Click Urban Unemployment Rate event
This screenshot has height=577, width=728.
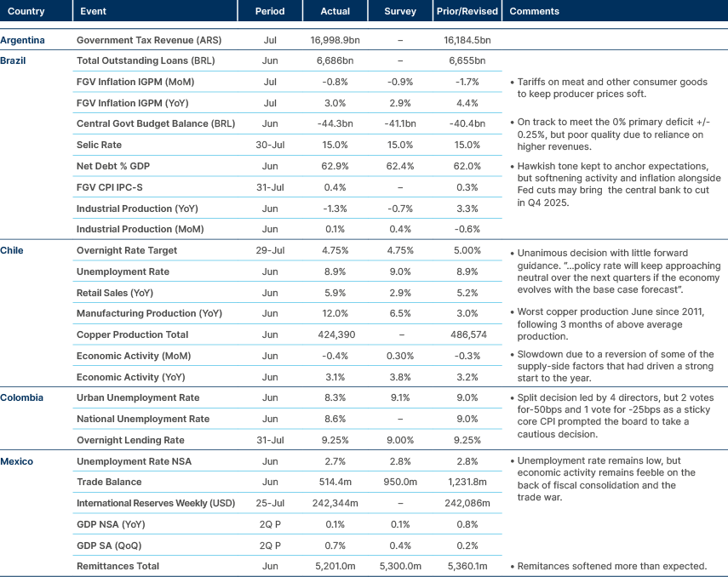pos(138,397)
